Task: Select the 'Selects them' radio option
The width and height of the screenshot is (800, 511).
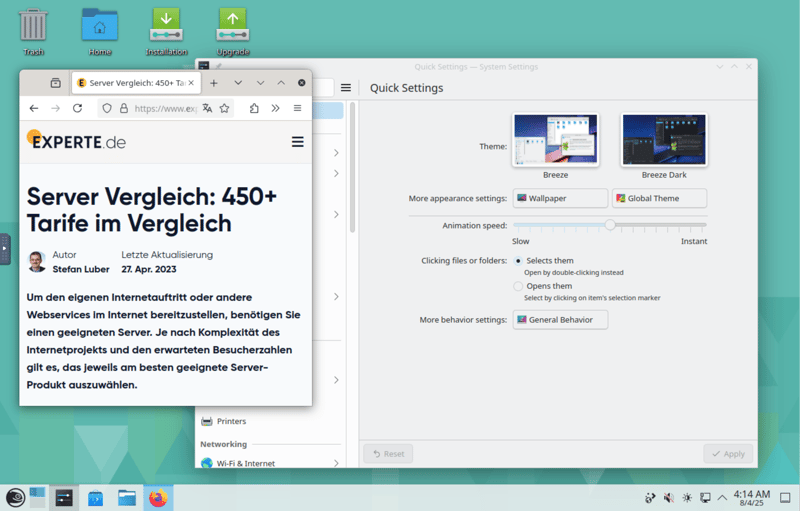Action: tap(518, 261)
